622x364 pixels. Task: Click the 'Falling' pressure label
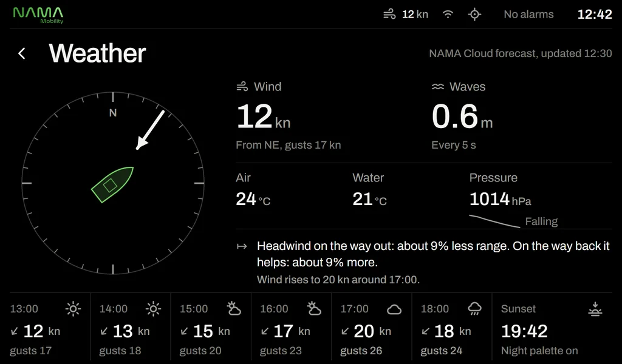coord(541,221)
